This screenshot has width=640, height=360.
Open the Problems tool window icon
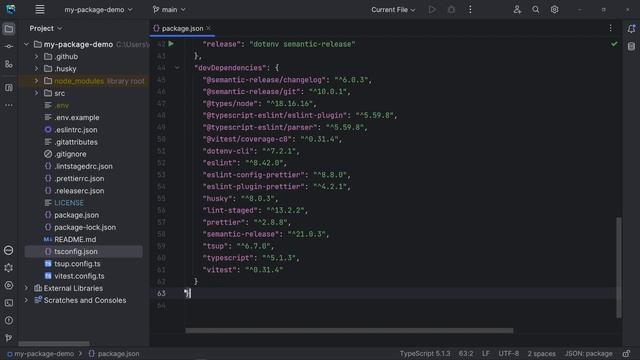[9, 320]
